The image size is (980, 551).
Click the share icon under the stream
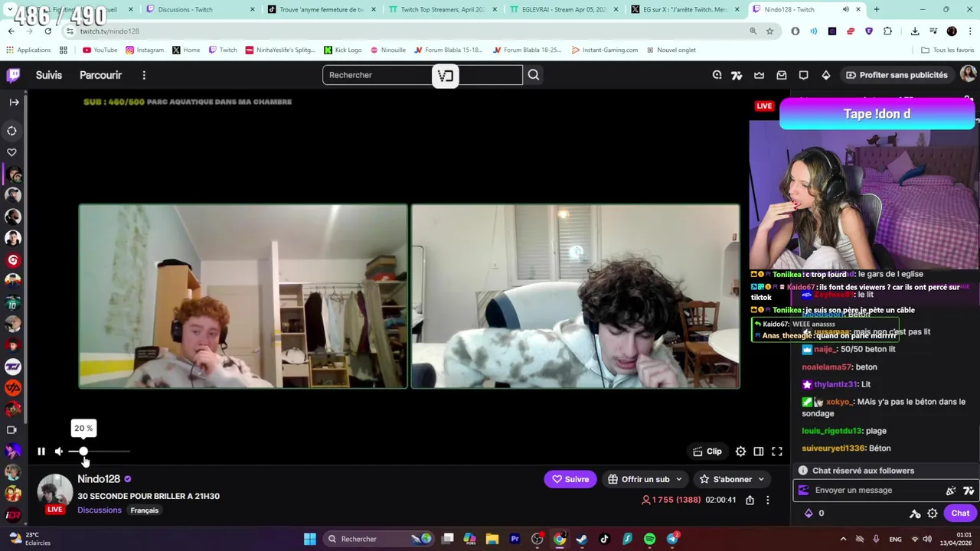point(750,500)
